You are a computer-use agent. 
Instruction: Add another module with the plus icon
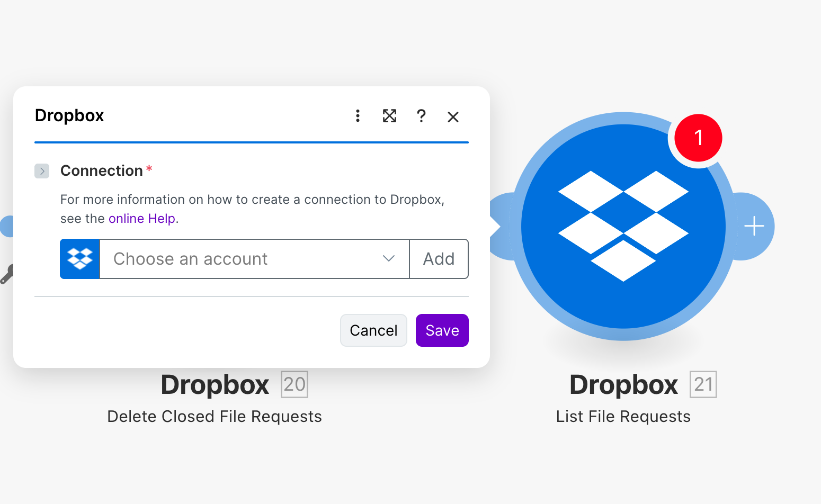coord(754,227)
